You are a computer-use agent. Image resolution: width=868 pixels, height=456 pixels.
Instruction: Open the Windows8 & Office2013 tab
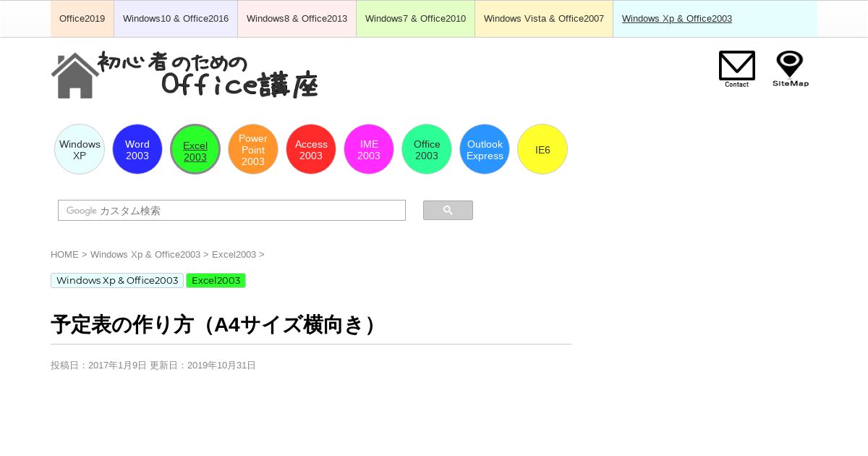tap(297, 19)
